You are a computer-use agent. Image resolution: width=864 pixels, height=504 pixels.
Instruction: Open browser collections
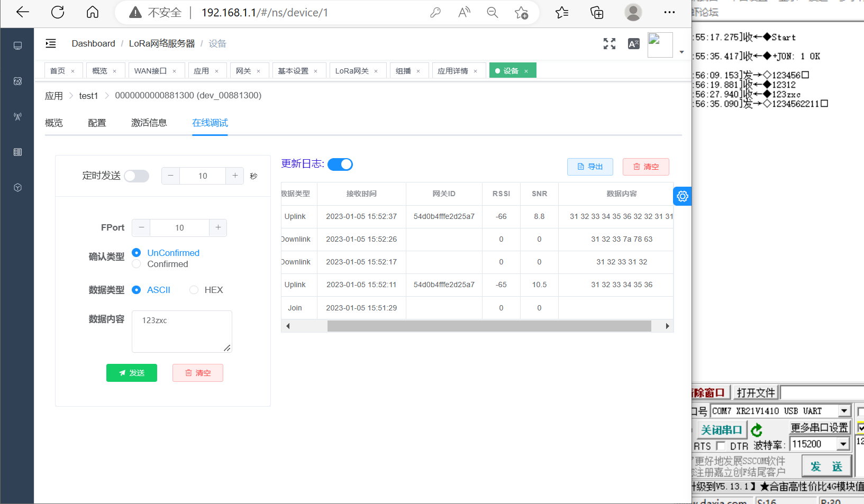(x=597, y=12)
